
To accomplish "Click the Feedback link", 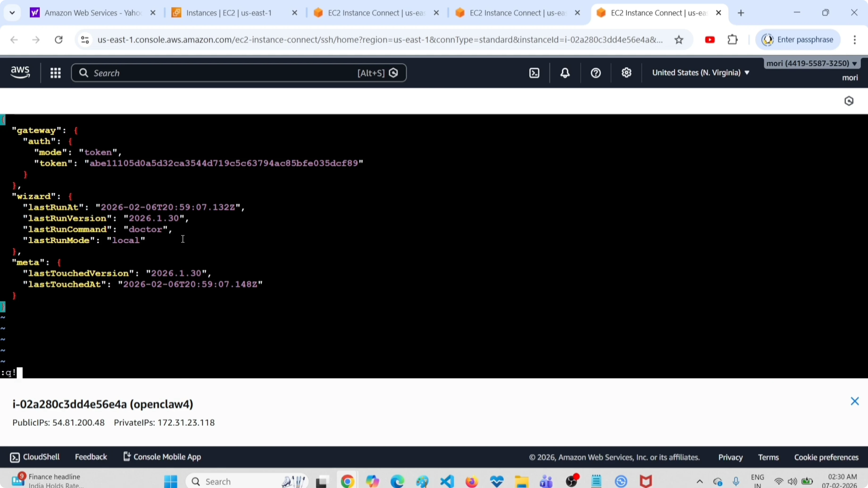I will click(91, 457).
